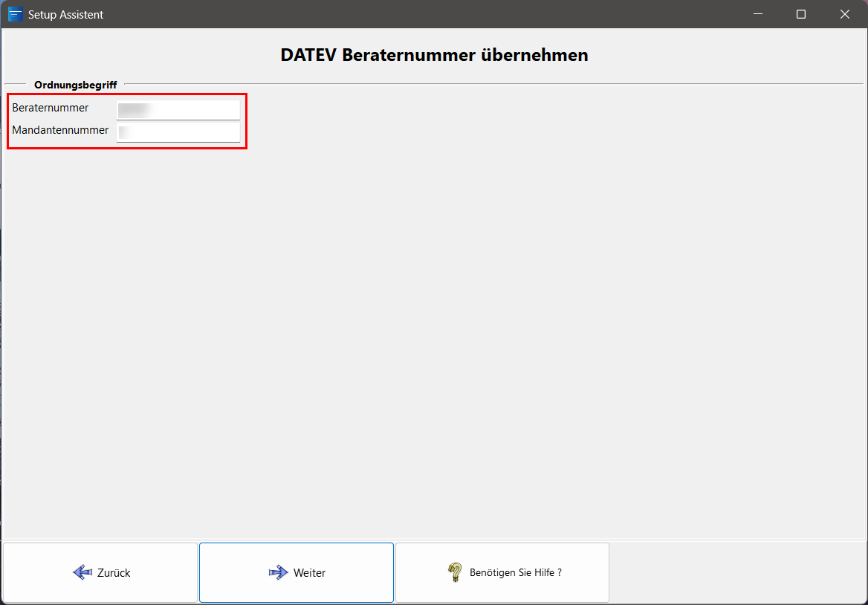Click the Setup Assistent app icon in title bar

15,14
